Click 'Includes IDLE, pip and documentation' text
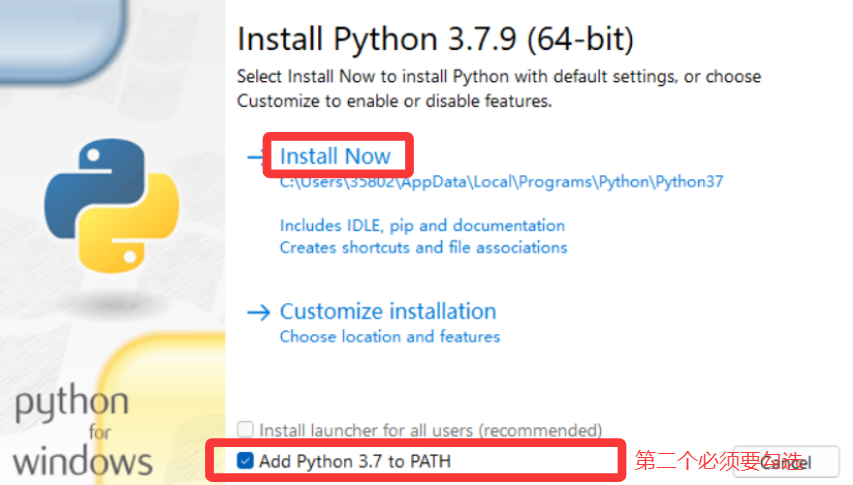This screenshot has width=853, height=485. pyautogui.click(x=422, y=225)
